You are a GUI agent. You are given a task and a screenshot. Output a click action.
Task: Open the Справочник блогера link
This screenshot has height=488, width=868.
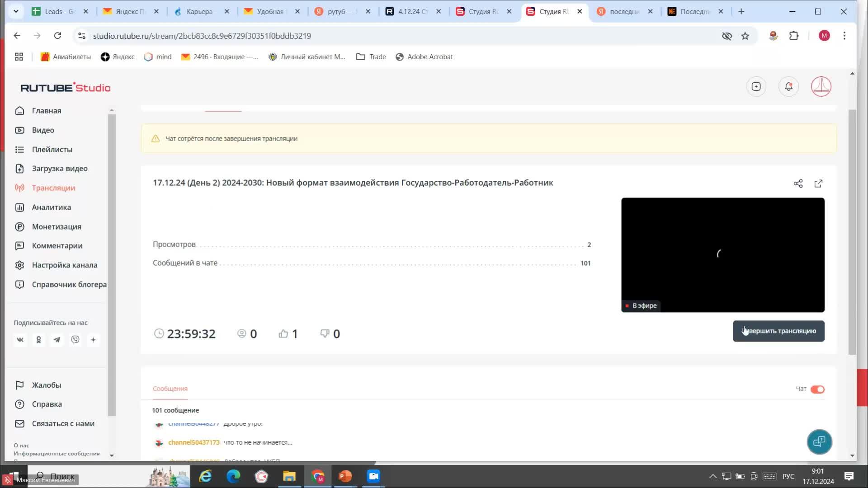(69, 284)
